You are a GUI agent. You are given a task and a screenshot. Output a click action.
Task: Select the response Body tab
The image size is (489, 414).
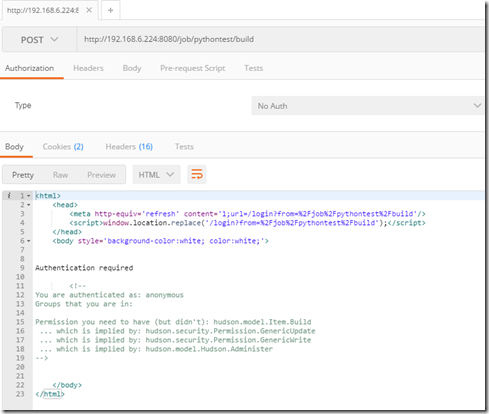pos(14,147)
